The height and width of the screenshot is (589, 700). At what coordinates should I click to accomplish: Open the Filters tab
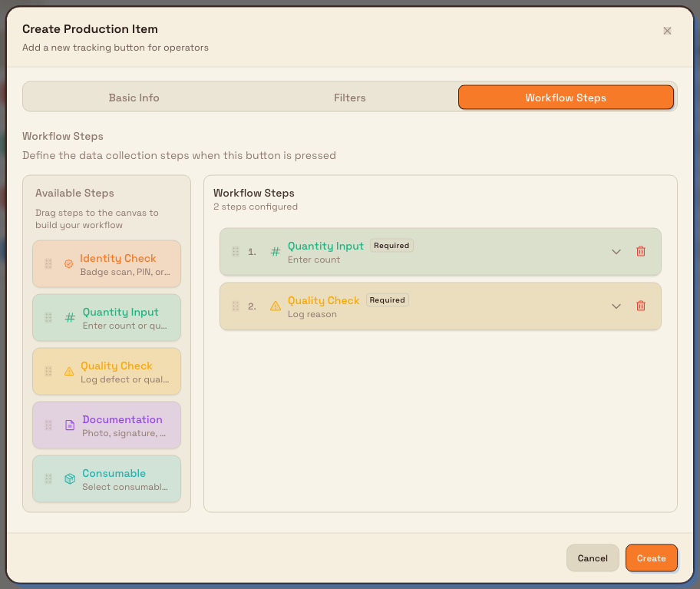tap(349, 98)
